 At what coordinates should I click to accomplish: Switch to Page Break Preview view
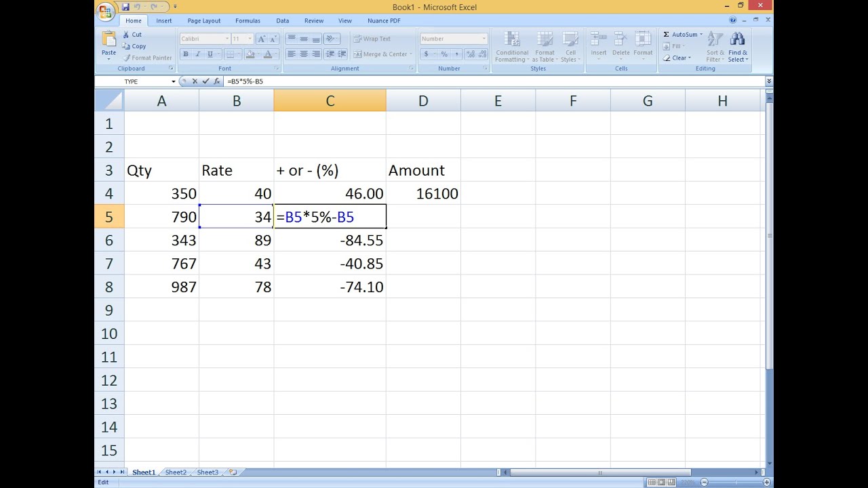point(671,483)
